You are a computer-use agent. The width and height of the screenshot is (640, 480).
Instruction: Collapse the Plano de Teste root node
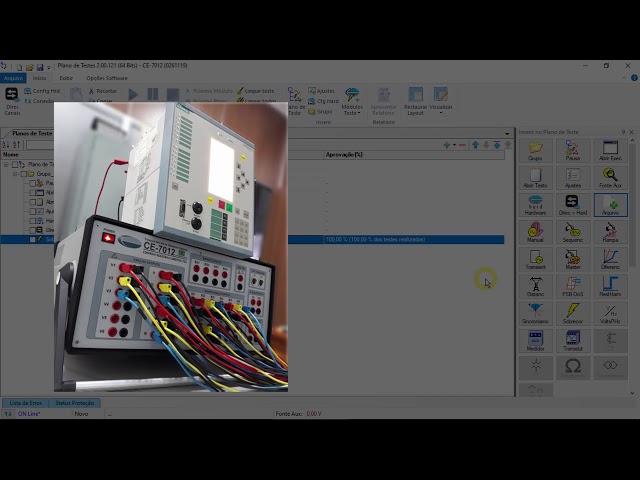click(x=6, y=164)
